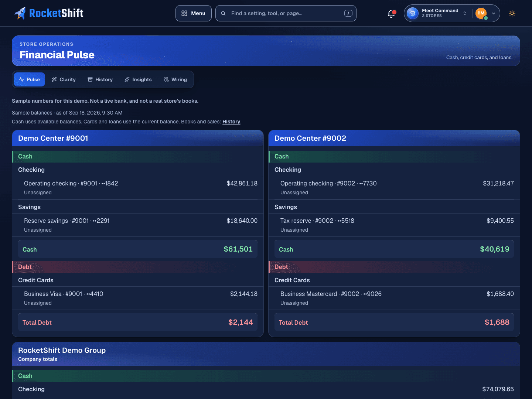This screenshot has height=399, width=532.
Task: Click the Demo Center #9001 heading
Action: [53, 138]
